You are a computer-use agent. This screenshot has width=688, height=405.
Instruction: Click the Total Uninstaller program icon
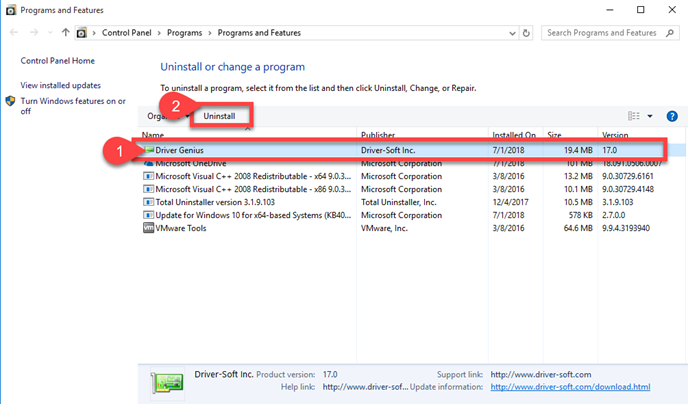pyautogui.click(x=148, y=202)
